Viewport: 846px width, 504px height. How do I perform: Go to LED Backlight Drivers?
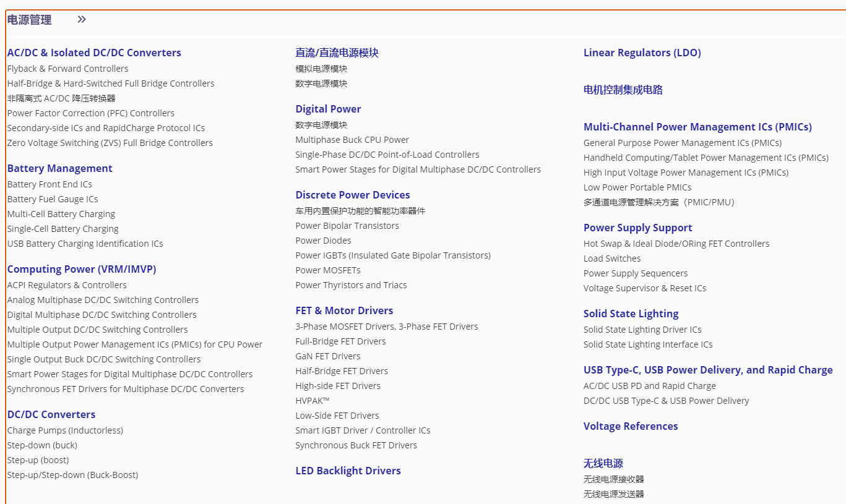[x=348, y=471]
